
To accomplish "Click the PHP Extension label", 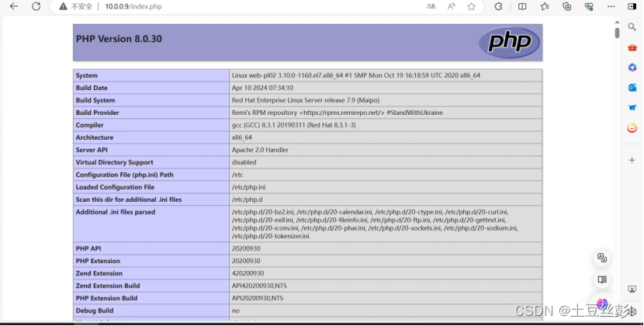I will (x=98, y=261).
